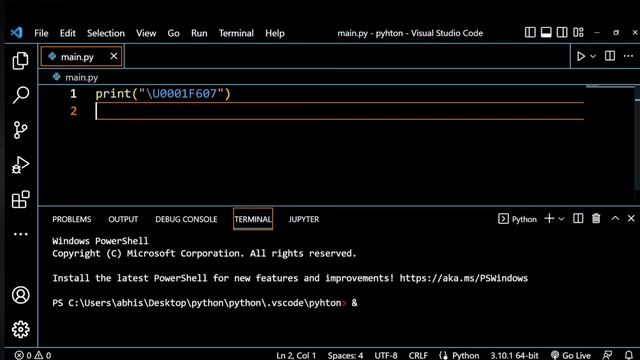Show additional views ellipsis in activity bar

pos(20,234)
